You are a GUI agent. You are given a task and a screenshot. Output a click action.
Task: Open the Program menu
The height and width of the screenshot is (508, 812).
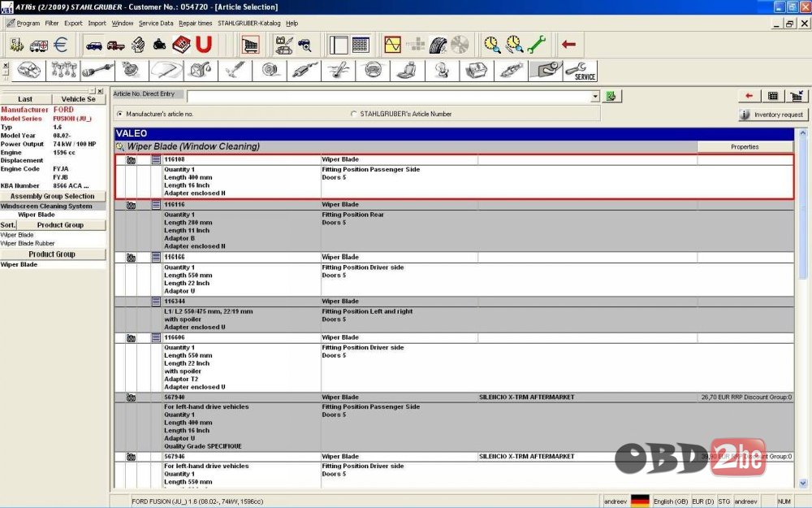point(28,24)
